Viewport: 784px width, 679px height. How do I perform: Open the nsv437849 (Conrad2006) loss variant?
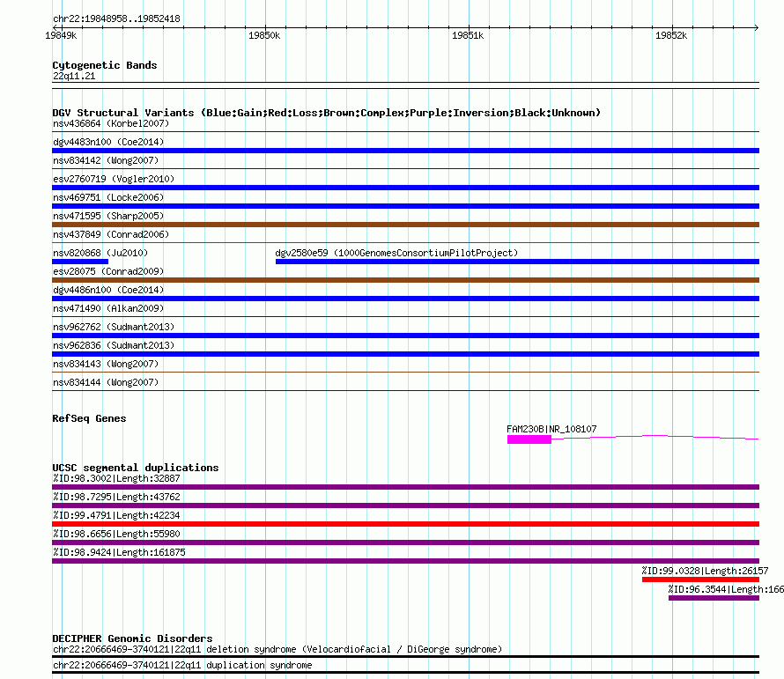(111, 234)
